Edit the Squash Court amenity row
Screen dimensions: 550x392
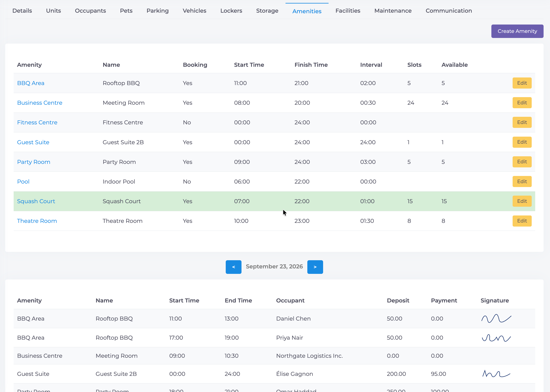[522, 201]
